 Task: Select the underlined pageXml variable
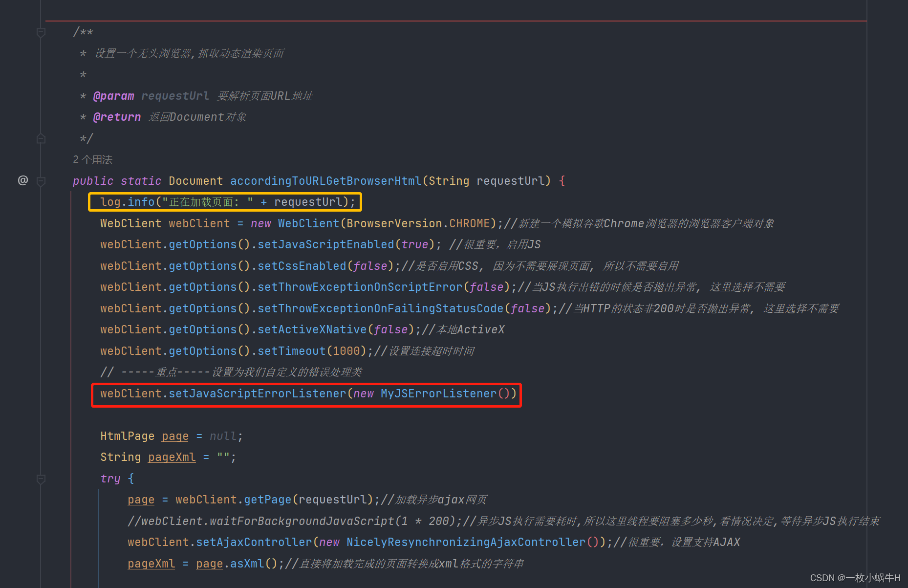pos(172,457)
